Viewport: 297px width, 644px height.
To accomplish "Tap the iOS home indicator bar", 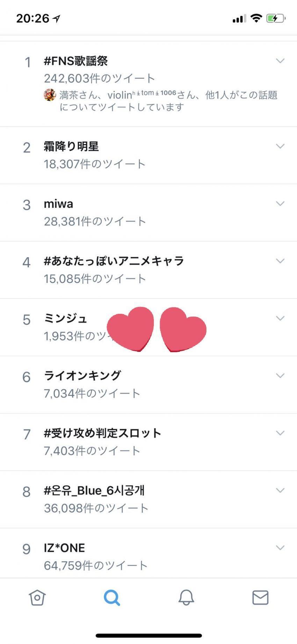I will 148,635.
